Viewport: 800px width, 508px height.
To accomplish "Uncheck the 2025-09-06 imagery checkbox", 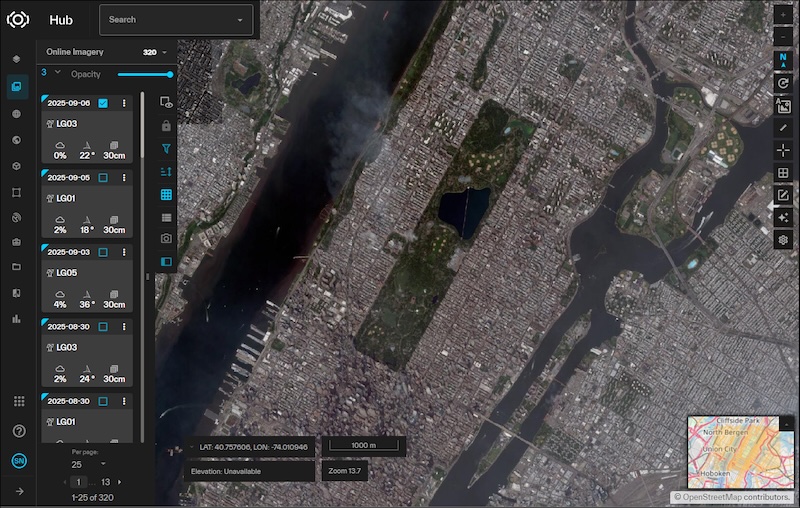I will pyautogui.click(x=104, y=103).
